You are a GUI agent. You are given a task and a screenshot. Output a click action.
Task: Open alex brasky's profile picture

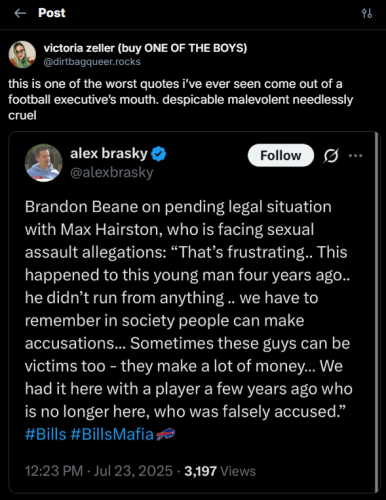tap(43, 163)
